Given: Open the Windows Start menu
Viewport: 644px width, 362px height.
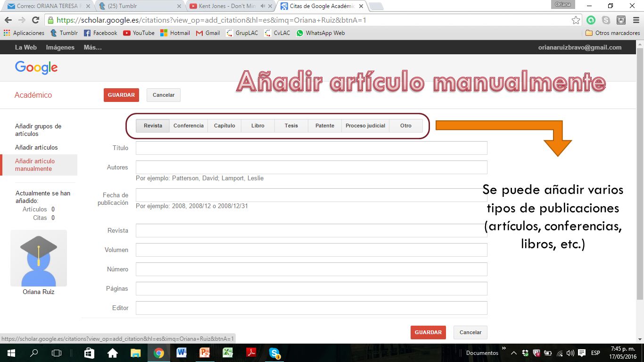Looking at the screenshot, I should coord(10,353).
